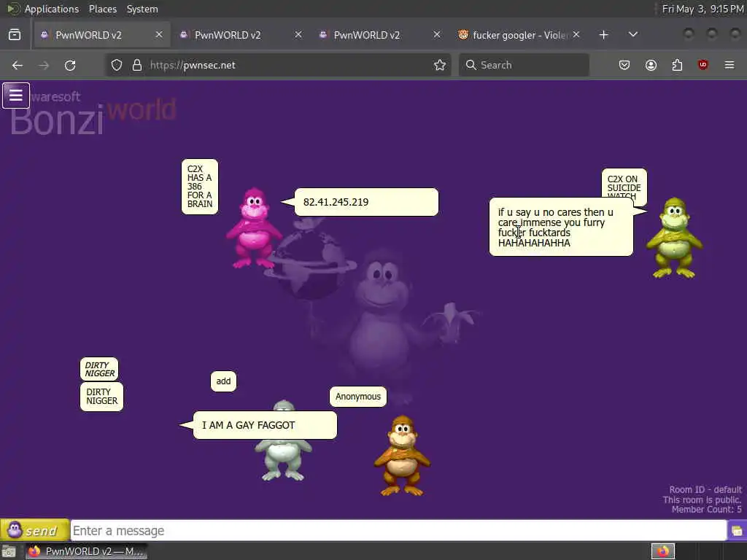Image resolution: width=747 pixels, height=560 pixels.
Task: Click the PwnWORLD v2 taskbar window button
Action: click(86, 551)
